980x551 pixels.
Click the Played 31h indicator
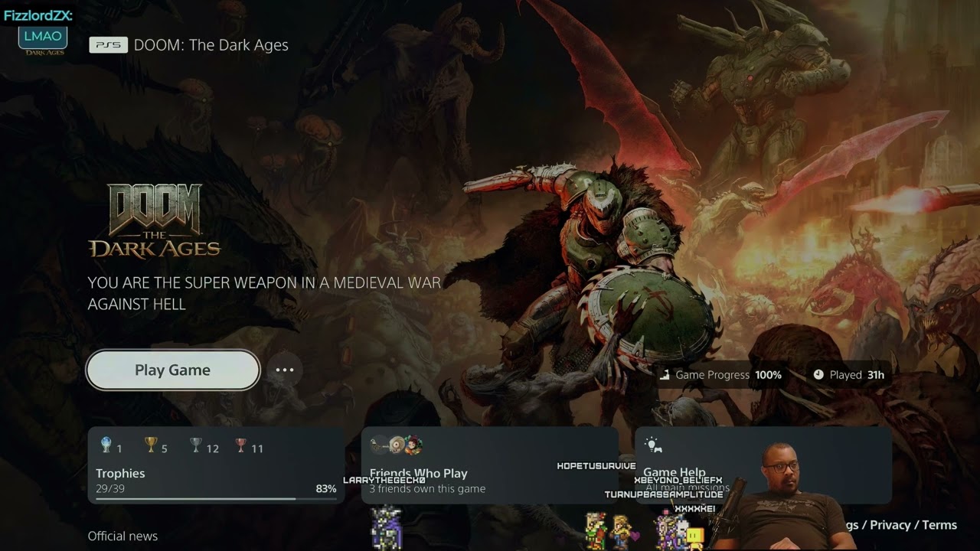point(848,375)
